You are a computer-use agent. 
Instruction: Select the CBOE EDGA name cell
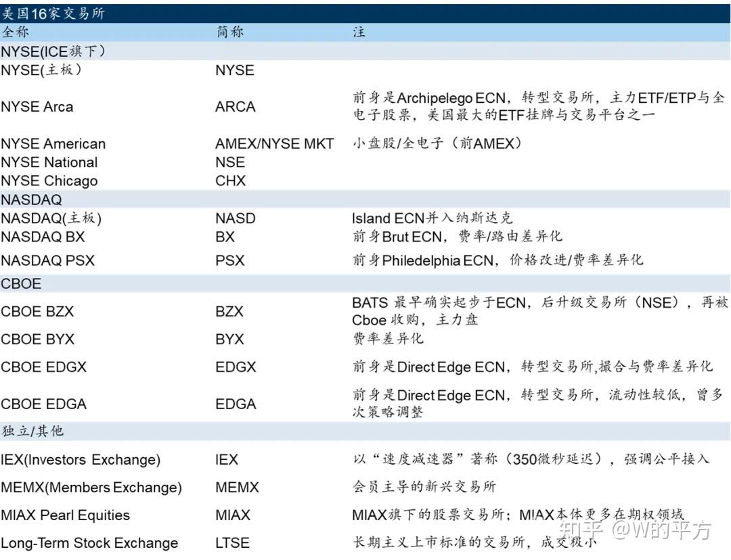tap(43, 404)
